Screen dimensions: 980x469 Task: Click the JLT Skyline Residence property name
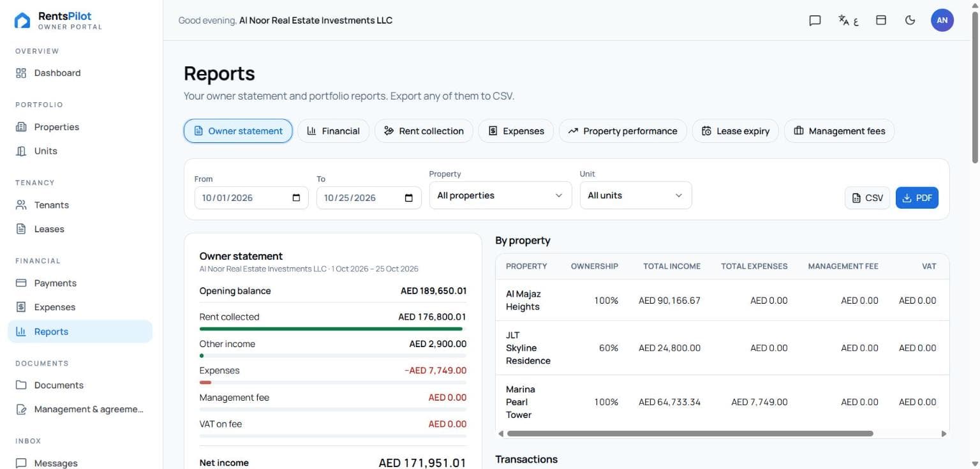[528, 348]
